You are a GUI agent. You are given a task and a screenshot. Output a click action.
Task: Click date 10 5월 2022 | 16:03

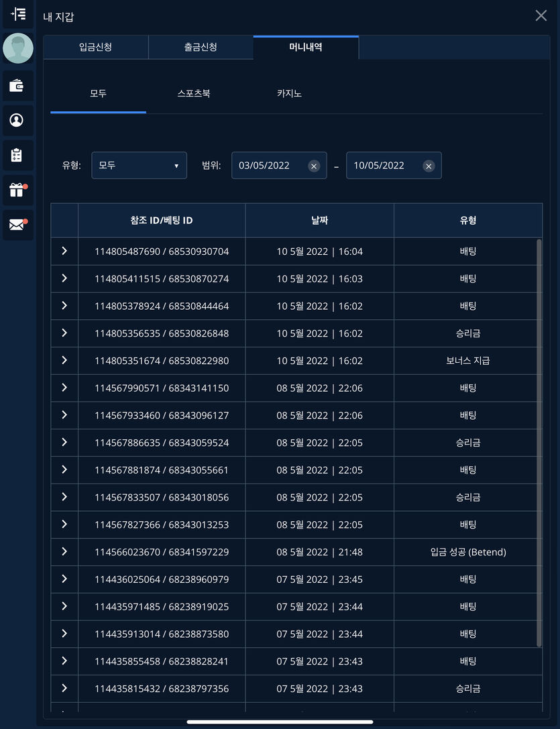point(319,279)
